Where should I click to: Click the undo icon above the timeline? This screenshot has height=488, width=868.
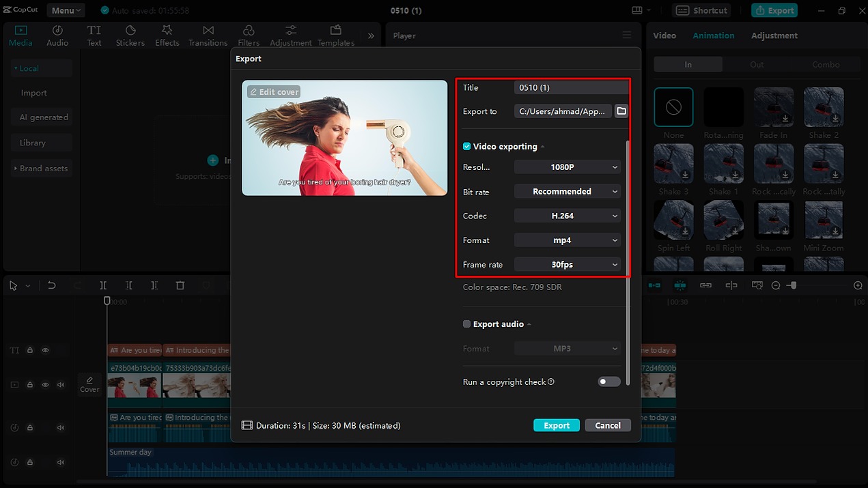point(51,285)
